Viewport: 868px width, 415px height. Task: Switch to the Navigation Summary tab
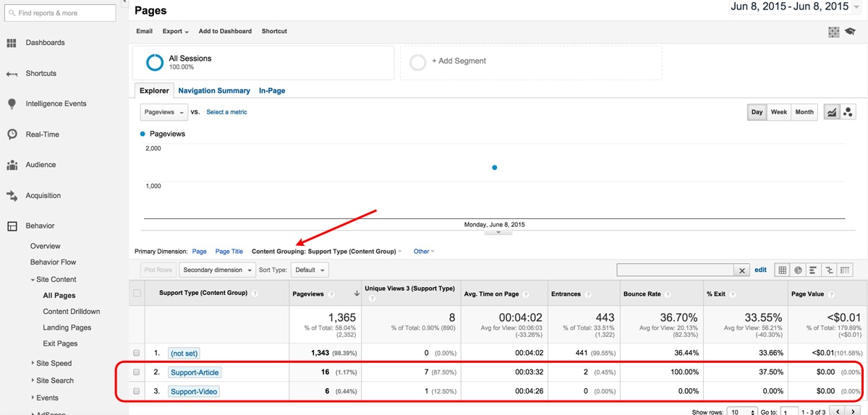(x=214, y=90)
